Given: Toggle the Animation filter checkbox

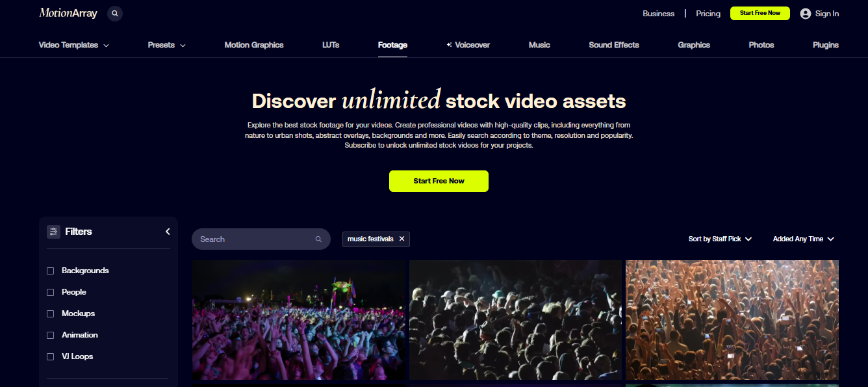Looking at the screenshot, I should 51,335.
